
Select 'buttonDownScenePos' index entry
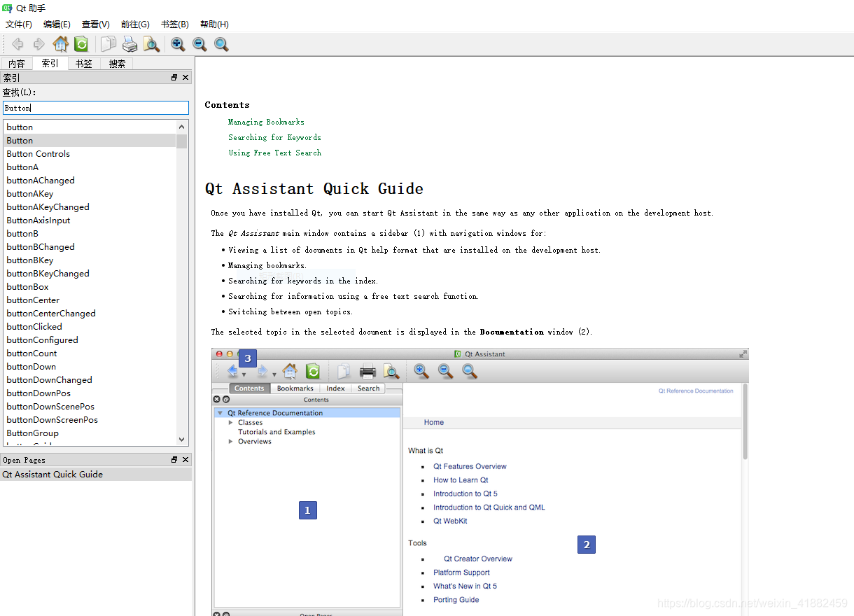[x=90, y=407]
